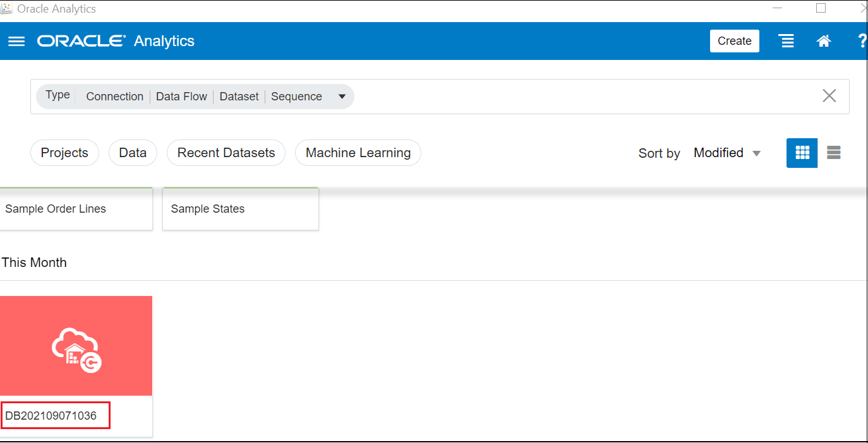
Task: Click the Create button
Action: click(x=734, y=41)
